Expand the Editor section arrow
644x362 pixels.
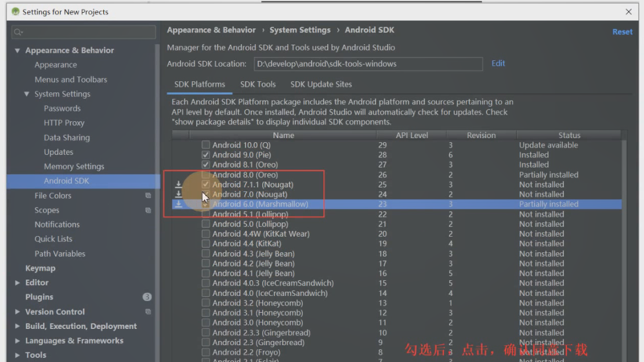tap(17, 283)
